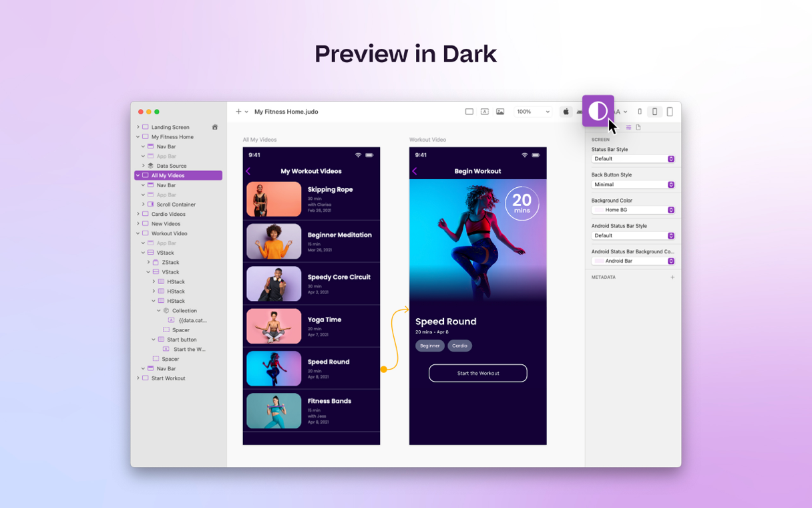Click the Cardio tag pill
The image size is (812, 508).
tap(460, 346)
